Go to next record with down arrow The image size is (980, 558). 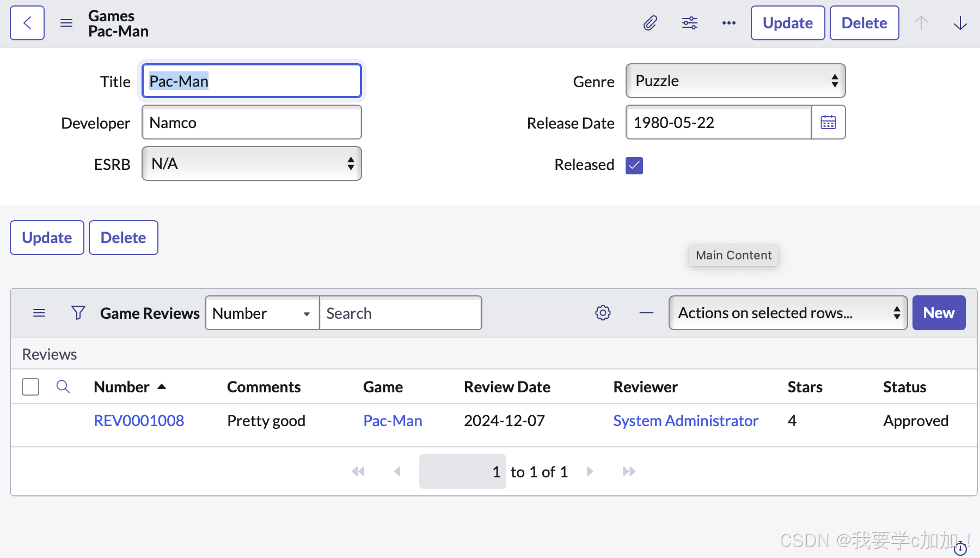[960, 23]
